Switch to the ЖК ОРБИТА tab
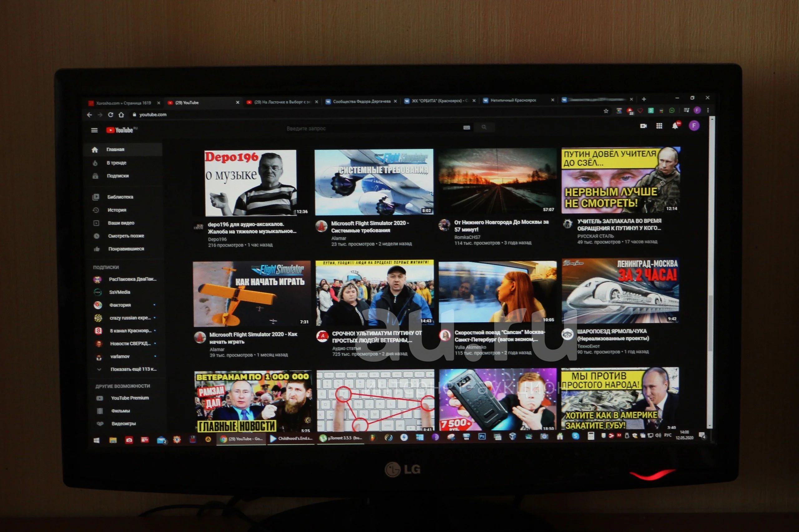Viewport: 799px width, 532px height. click(439, 101)
